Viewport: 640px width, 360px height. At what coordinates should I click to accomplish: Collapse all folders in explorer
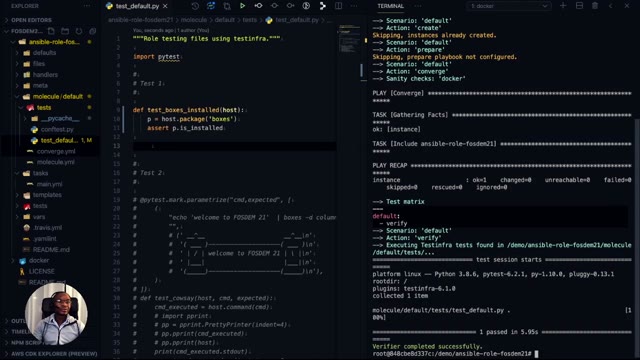(93, 31)
